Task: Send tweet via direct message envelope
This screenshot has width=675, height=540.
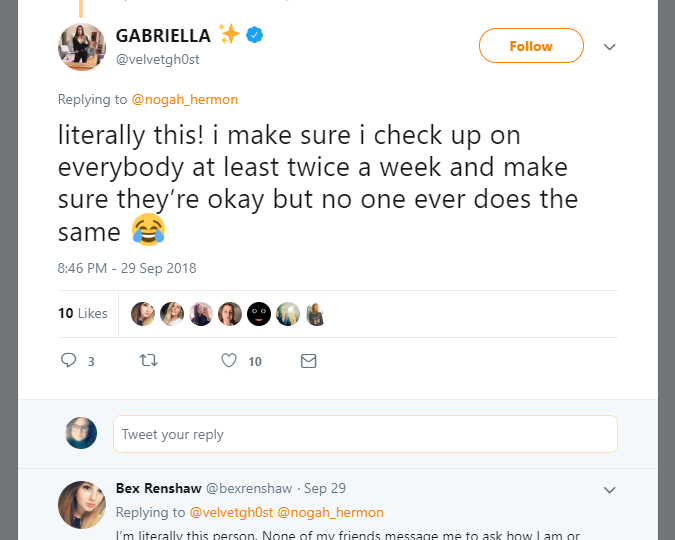Action: click(x=309, y=360)
